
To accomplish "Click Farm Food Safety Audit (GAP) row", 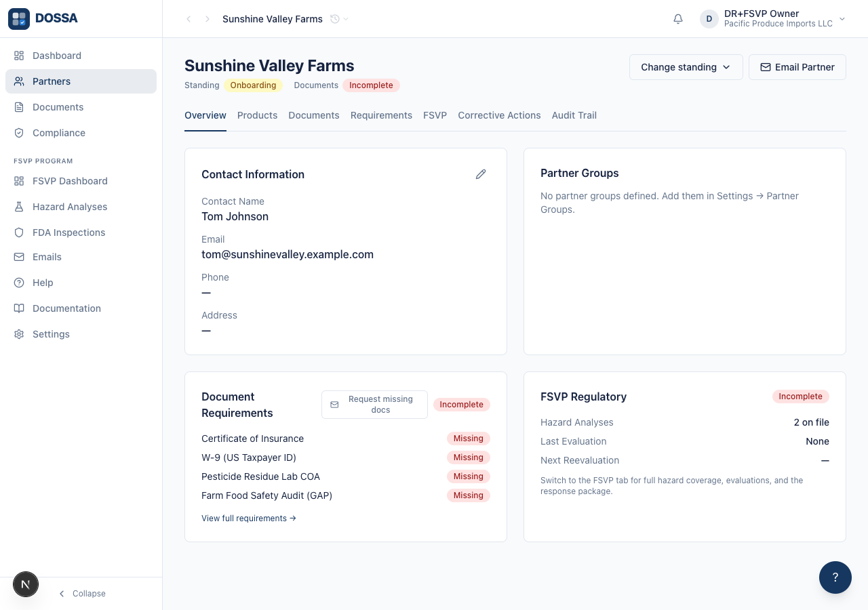I will tap(346, 495).
